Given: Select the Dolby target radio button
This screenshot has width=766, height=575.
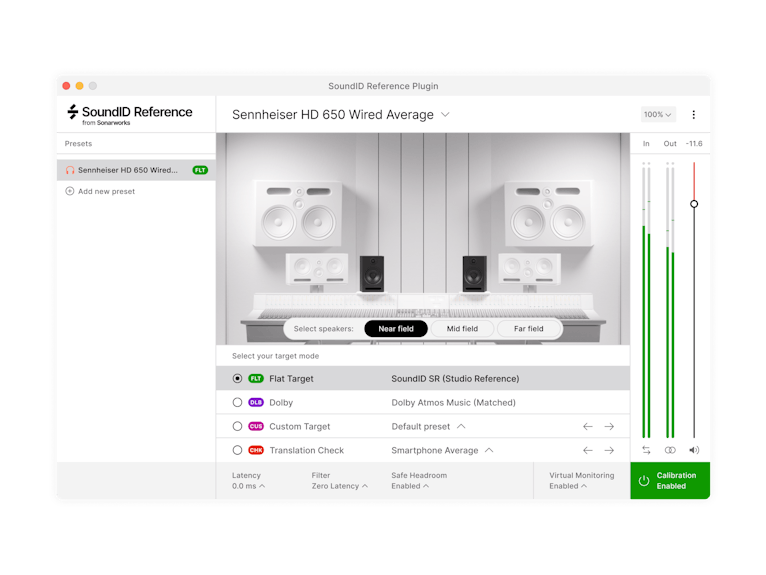Looking at the screenshot, I should tap(237, 403).
